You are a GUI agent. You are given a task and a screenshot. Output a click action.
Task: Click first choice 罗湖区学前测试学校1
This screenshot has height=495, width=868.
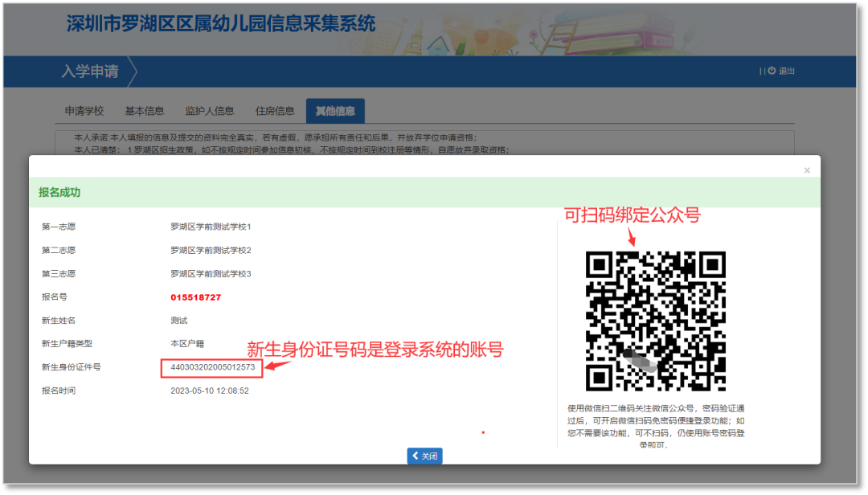coord(211,227)
